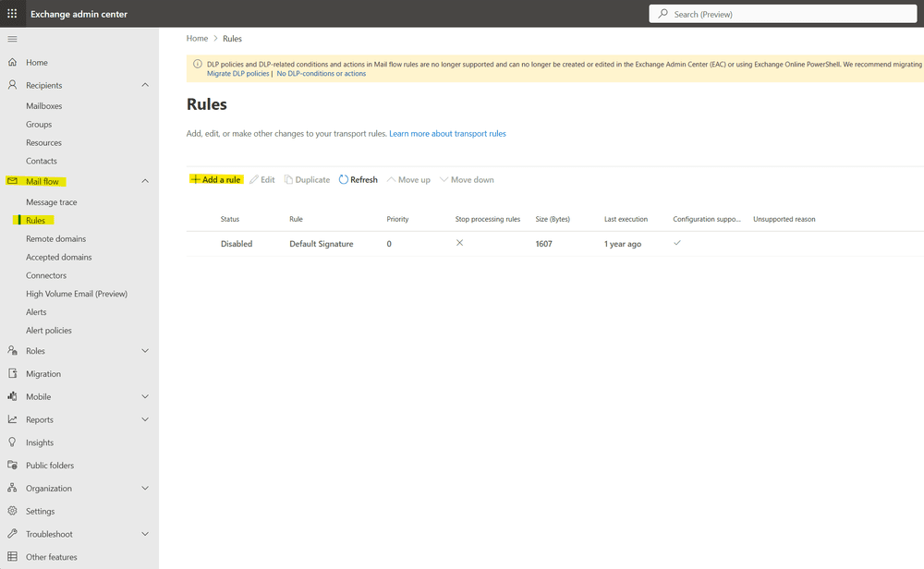Click the search magnifier icon
This screenshot has height=569, width=924.
point(663,14)
